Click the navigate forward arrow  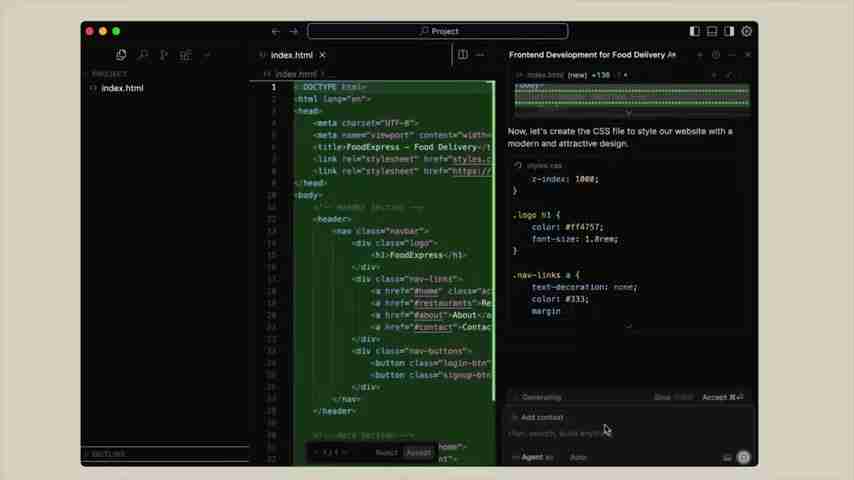tap(293, 31)
